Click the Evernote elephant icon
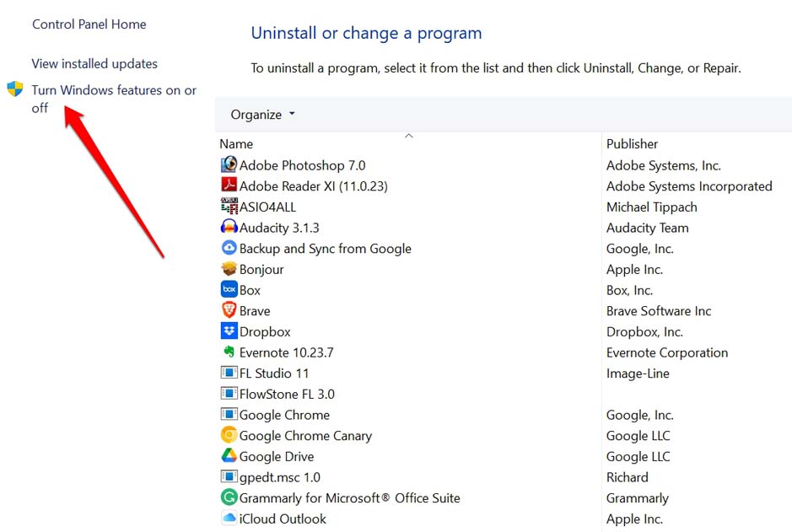This screenshot has width=792, height=532. click(229, 352)
